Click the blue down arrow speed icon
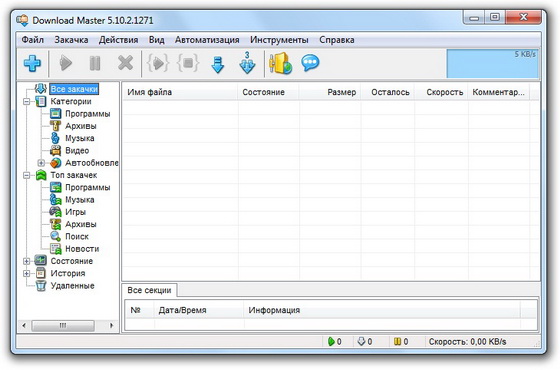560x370 pixels. coord(218,64)
